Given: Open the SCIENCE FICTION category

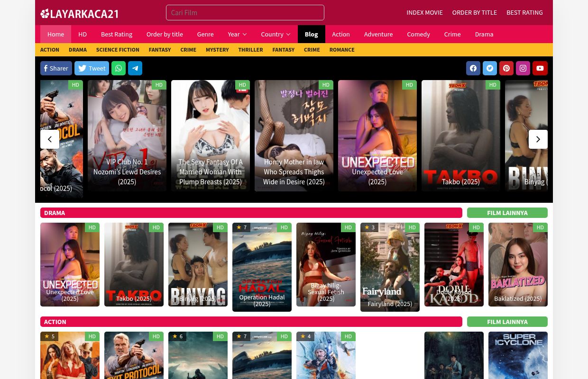Looking at the screenshot, I should coord(118,50).
